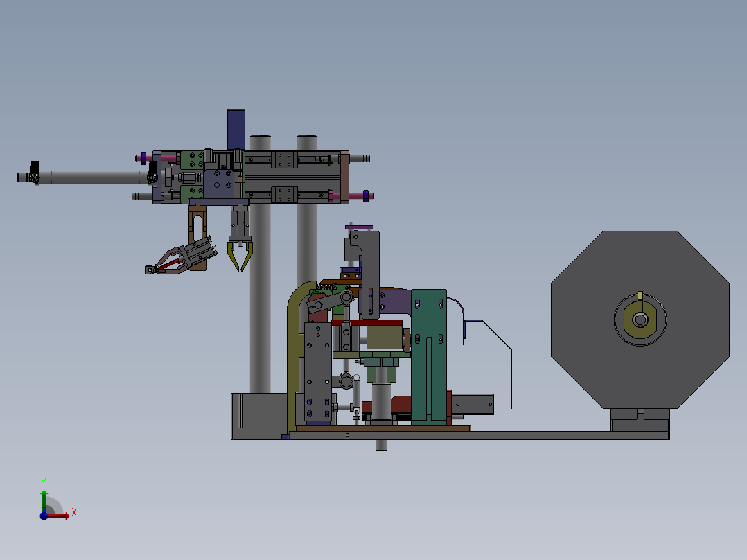Select the yellow hub at the reel center
The height and width of the screenshot is (560, 747).
[x=640, y=320]
